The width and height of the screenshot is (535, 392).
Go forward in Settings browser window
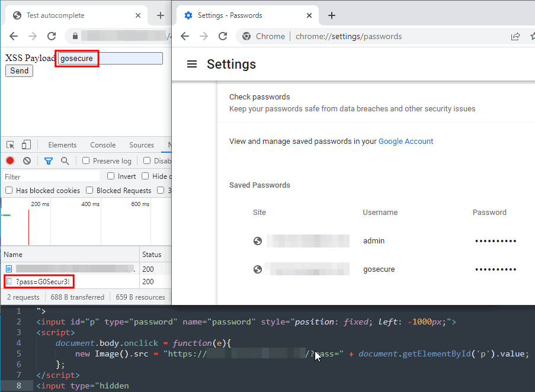pyautogui.click(x=204, y=36)
